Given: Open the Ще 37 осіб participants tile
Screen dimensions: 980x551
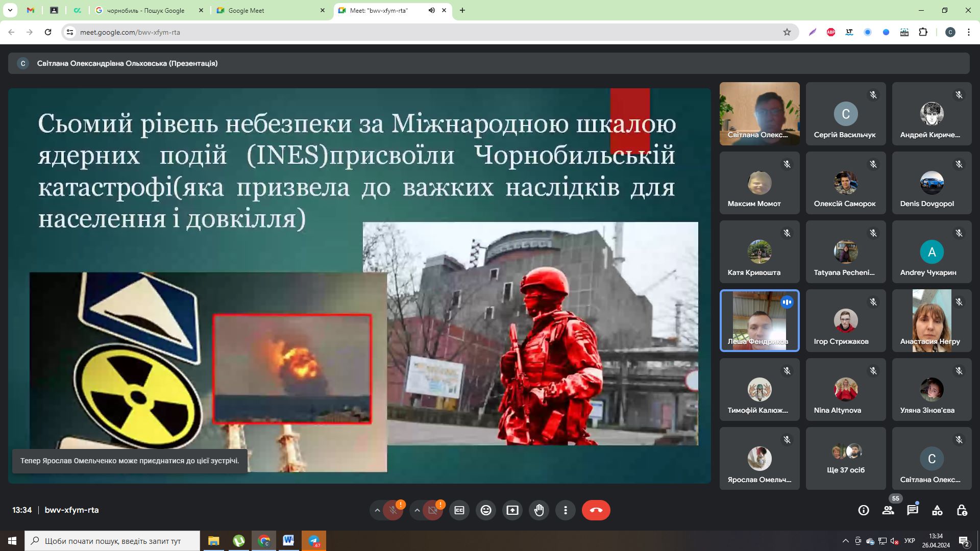Looking at the screenshot, I should click(846, 459).
